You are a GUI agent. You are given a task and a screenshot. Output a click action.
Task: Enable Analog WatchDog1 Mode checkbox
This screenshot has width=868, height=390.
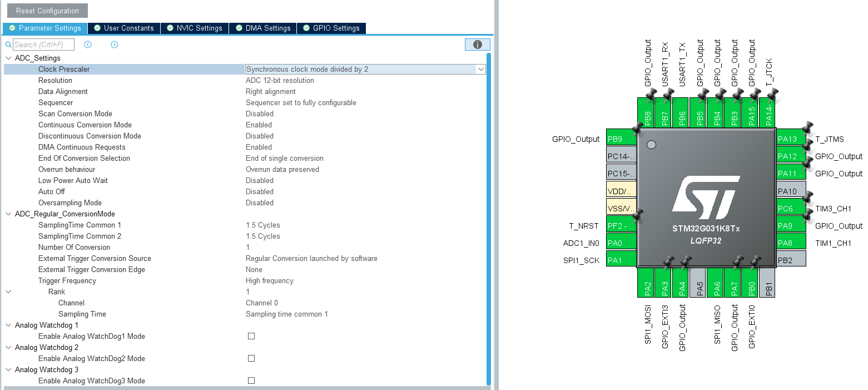[251, 336]
